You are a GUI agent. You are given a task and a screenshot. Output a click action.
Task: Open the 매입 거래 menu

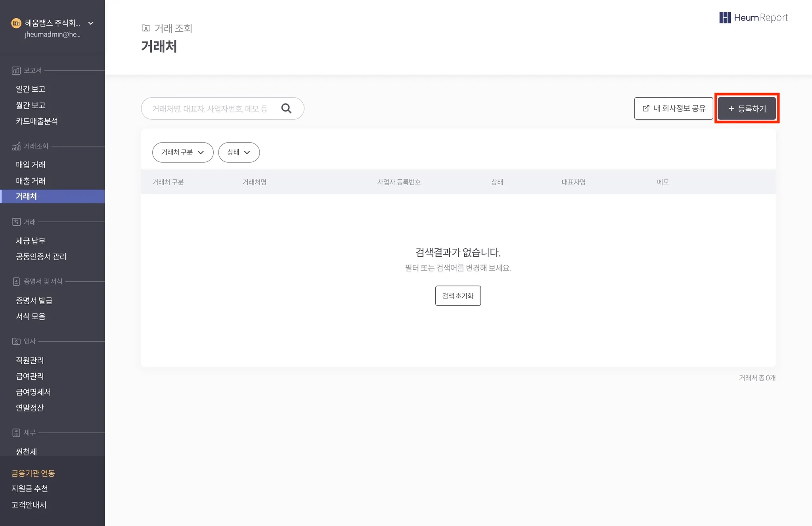click(31, 165)
